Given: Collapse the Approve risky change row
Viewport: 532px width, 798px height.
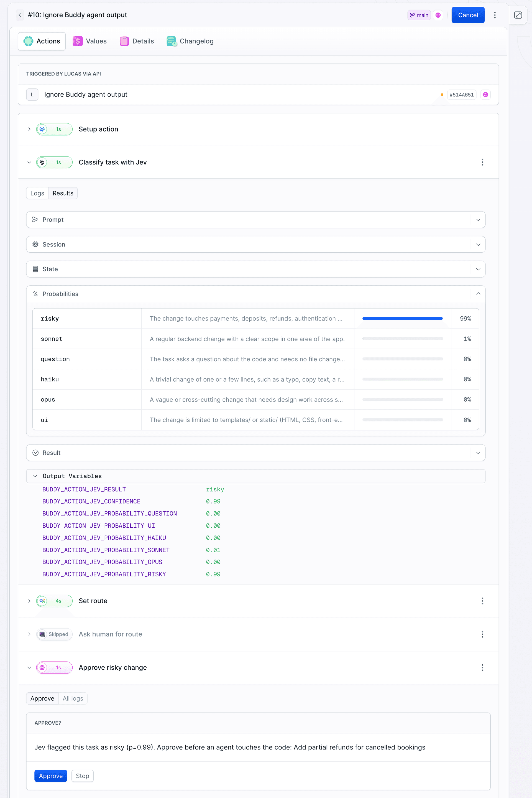Looking at the screenshot, I should click(x=29, y=668).
